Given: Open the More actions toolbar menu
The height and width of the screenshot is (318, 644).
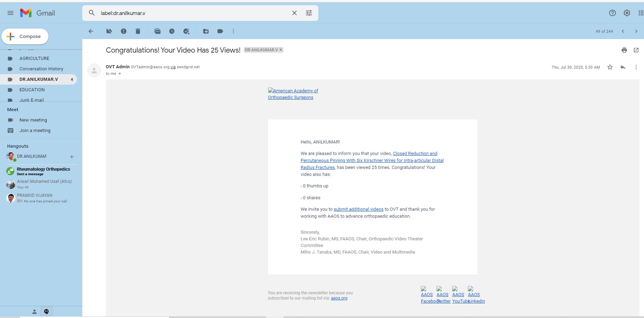Looking at the screenshot, I should click(x=233, y=31).
